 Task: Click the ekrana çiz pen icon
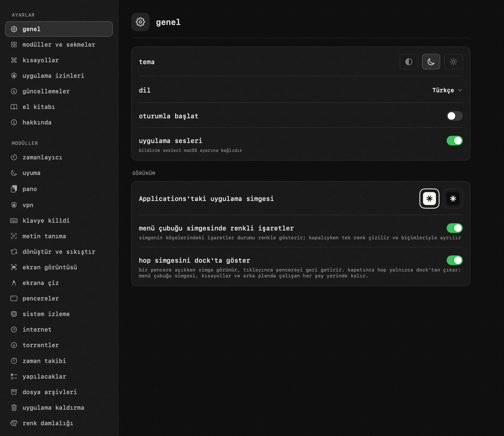pyautogui.click(x=14, y=283)
